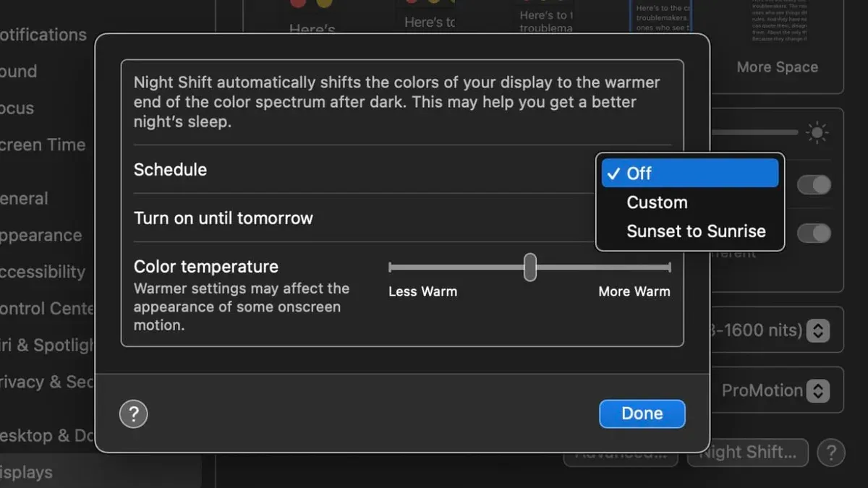
Task: Open Notifications in the sidebar
Action: point(43,35)
